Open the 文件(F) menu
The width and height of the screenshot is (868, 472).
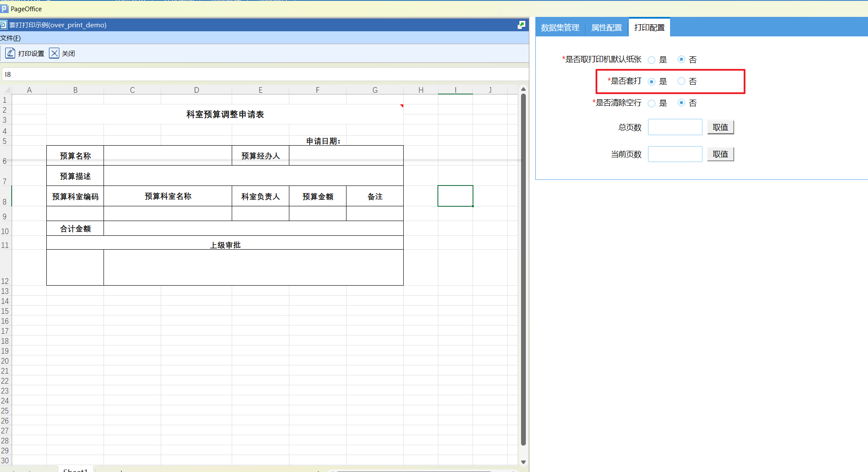click(10, 38)
